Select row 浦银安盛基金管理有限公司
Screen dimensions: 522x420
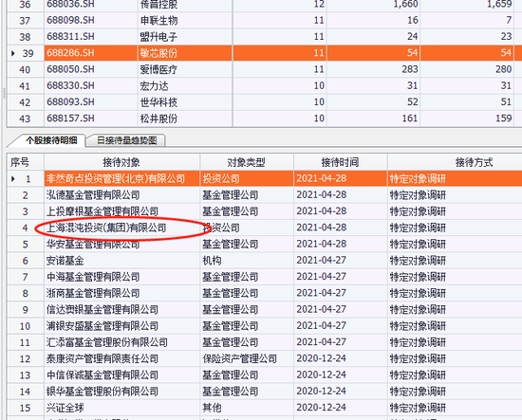(103, 326)
